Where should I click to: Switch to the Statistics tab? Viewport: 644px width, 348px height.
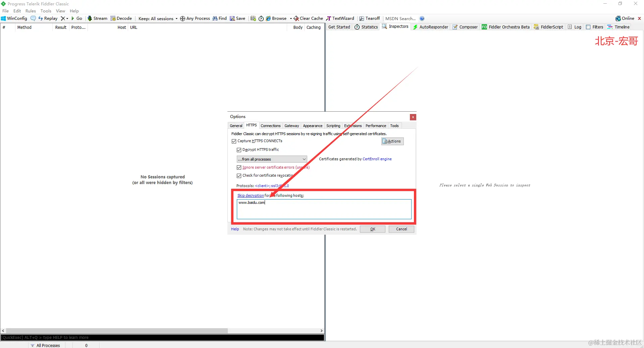pyautogui.click(x=366, y=27)
